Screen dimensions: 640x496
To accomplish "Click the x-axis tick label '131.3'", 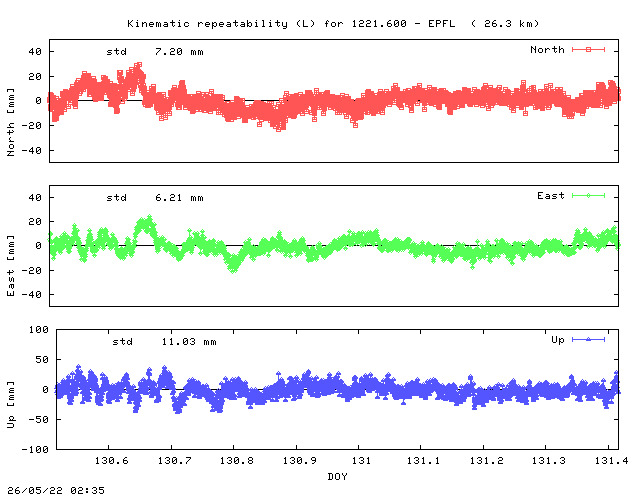I will [x=549, y=460].
